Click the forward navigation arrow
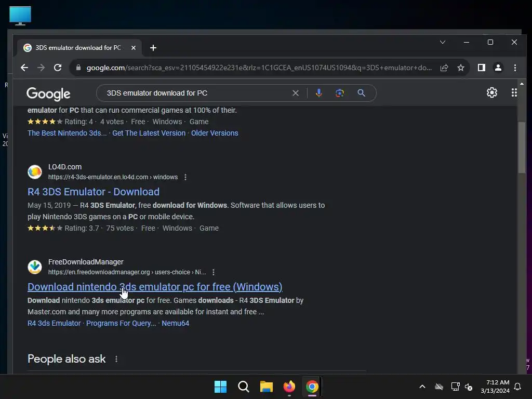The width and height of the screenshot is (532, 399). (41, 68)
